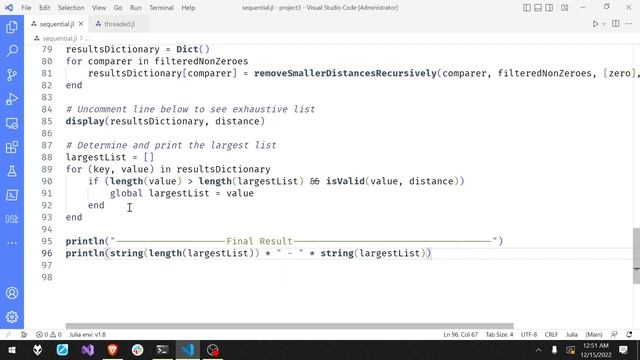Screen dimensions: 640x360
Task: Open the Help menu
Action: point(188,8)
